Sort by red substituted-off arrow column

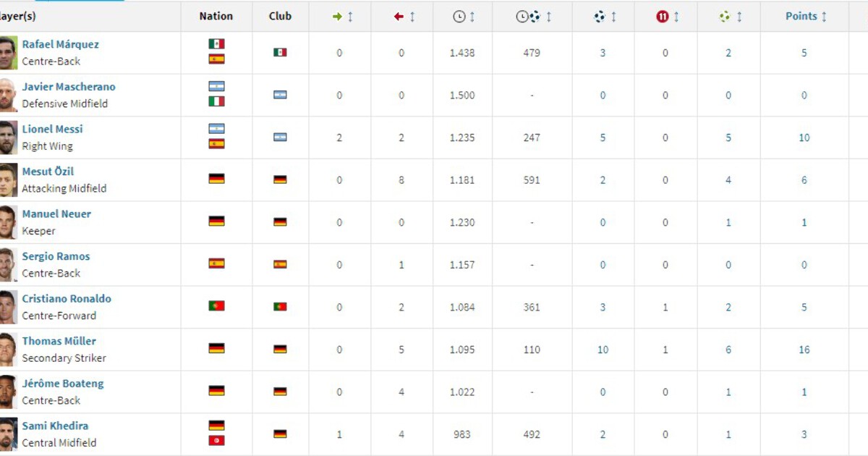(399, 17)
